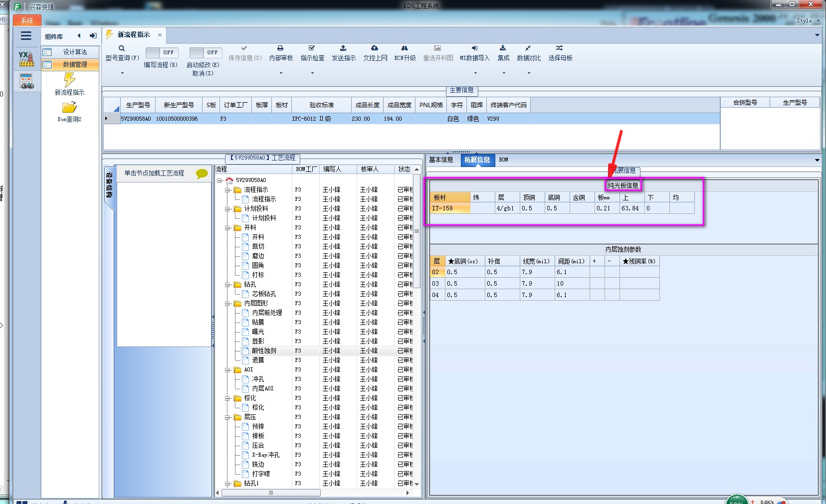The width and height of the screenshot is (826, 504).
Task: Switch to the 拓展信息 tab
Action: click(477, 160)
